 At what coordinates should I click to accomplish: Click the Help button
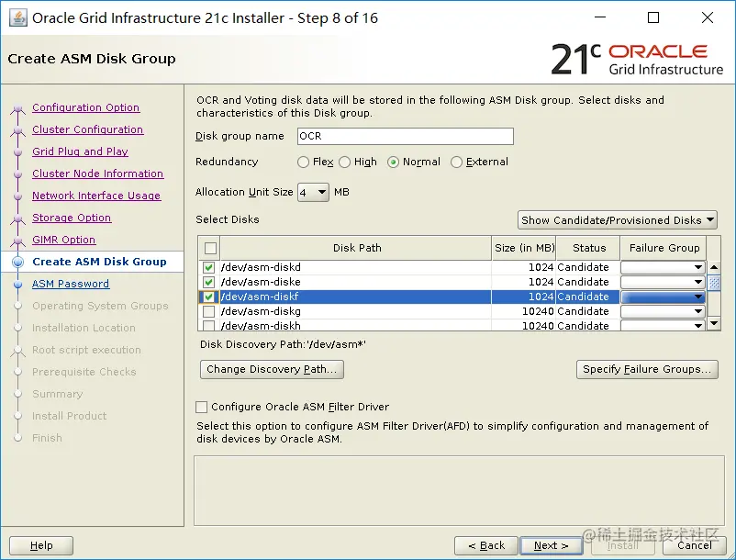(41, 545)
